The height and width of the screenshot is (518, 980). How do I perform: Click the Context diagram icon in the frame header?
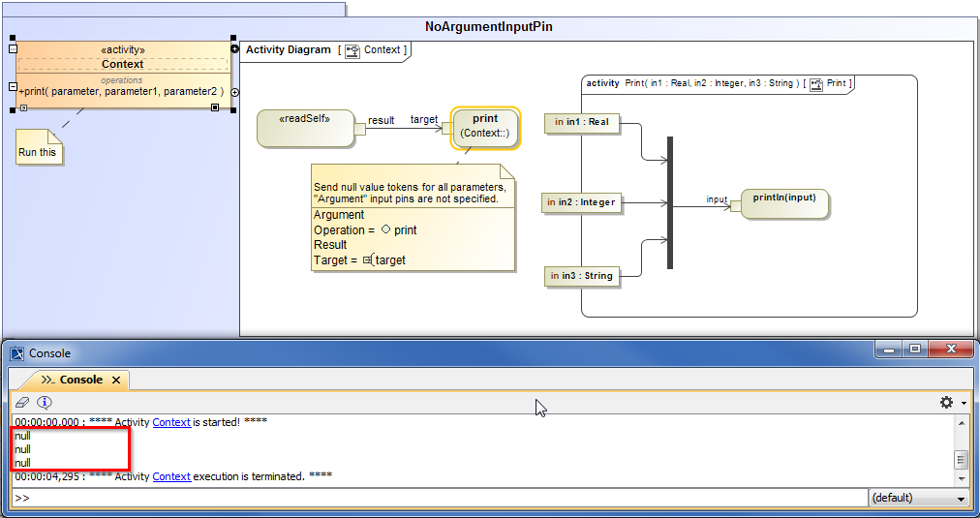(353, 50)
